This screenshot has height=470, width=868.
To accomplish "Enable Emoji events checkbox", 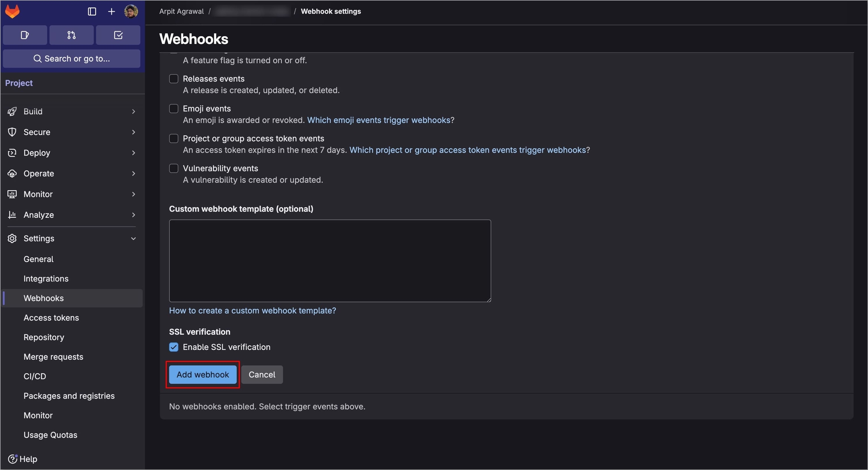I will point(173,108).
